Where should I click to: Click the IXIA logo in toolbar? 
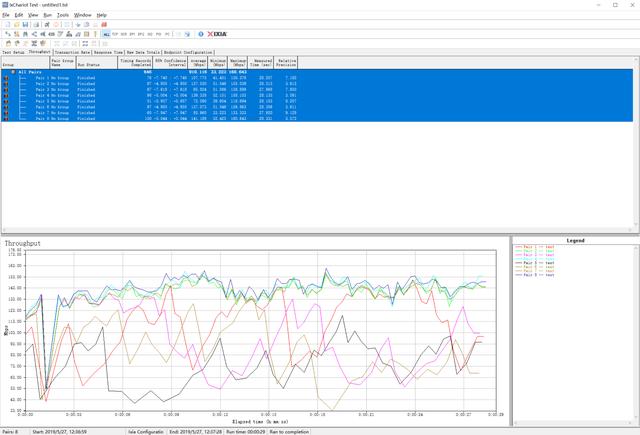coord(216,33)
